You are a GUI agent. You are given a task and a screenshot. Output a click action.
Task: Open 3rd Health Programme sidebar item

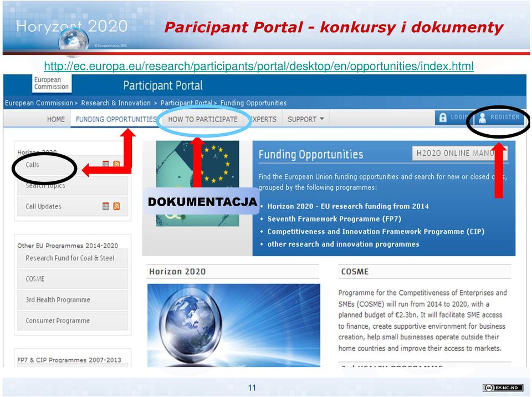click(73, 300)
